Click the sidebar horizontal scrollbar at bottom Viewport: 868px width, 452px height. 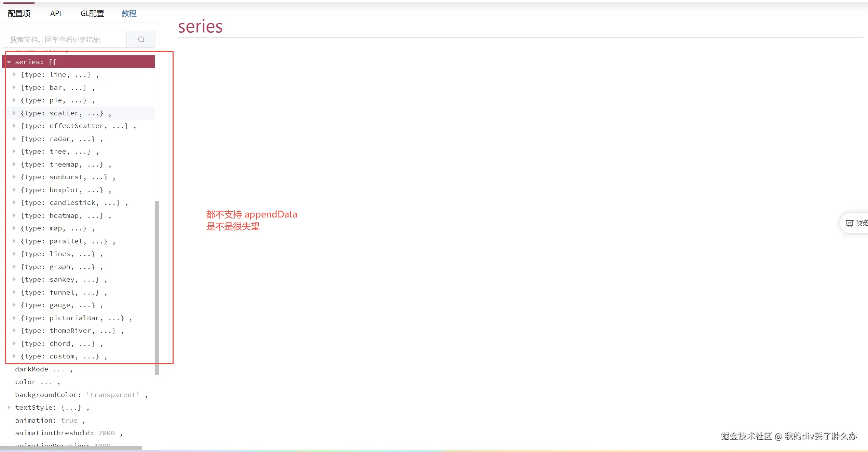coord(71,448)
